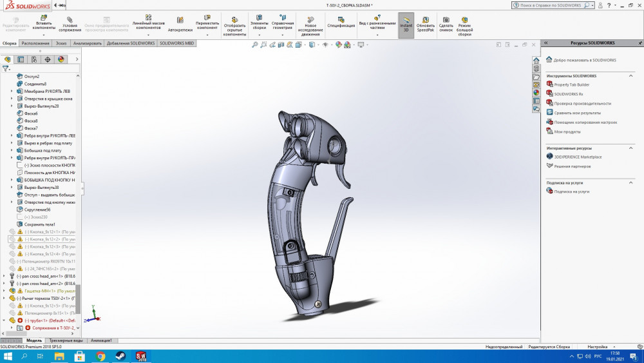Toggle Режим большой сборки mode
This screenshot has width=644, height=363.
tap(464, 20)
